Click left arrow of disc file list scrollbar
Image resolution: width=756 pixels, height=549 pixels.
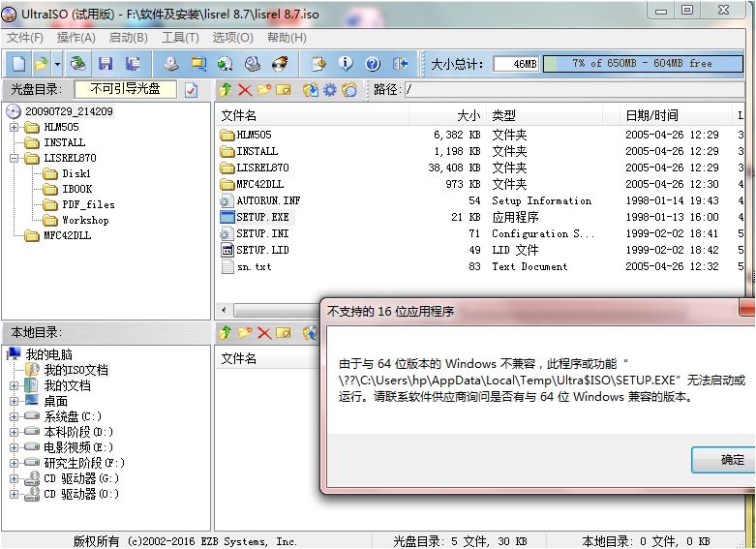pos(224,310)
